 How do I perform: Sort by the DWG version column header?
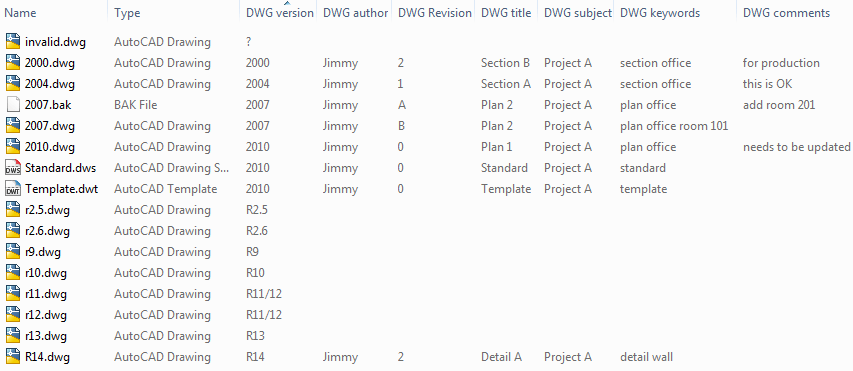click(280, 13)
